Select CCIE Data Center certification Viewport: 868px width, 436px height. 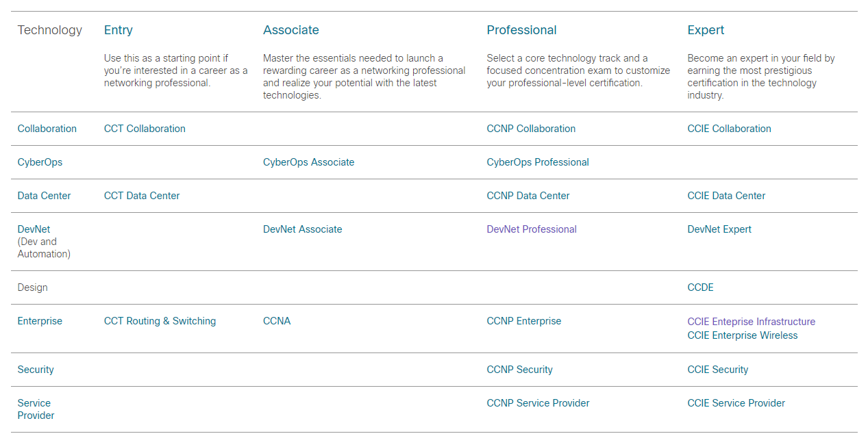click(x=726, y=196)
